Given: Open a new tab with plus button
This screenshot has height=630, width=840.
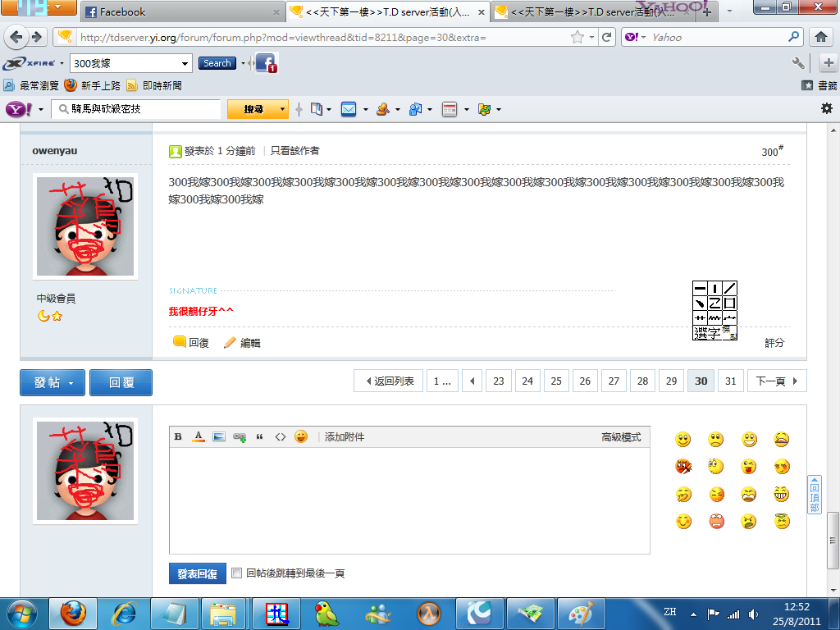Looking at the screenshot, I should (707, 11).
